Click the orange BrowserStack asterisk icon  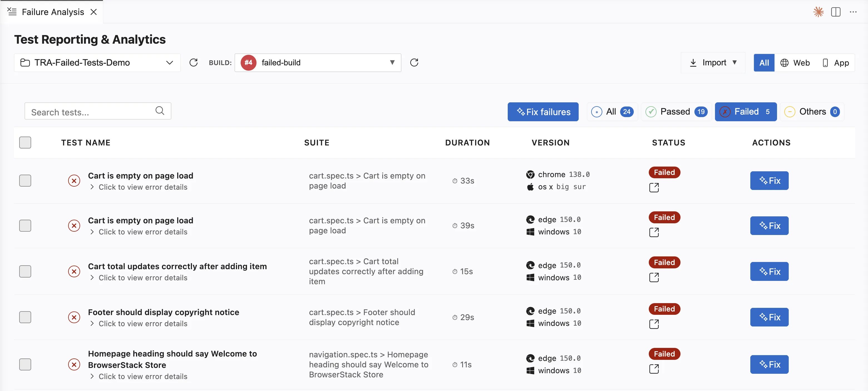pyautogui.click(x=818, y=12)
